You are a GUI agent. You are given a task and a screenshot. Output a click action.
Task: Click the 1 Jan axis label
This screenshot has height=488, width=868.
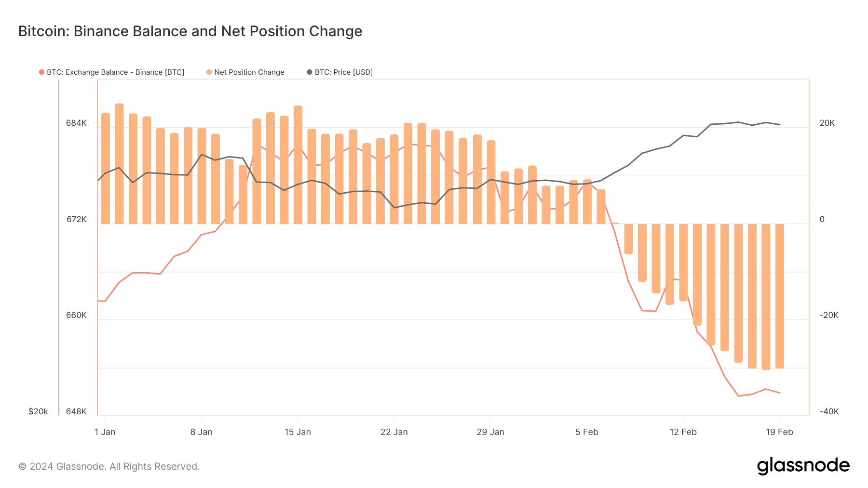click(105, 432)
